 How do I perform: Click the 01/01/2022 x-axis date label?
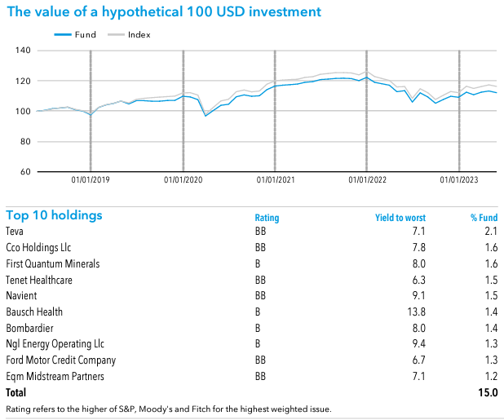pos(367,179)
